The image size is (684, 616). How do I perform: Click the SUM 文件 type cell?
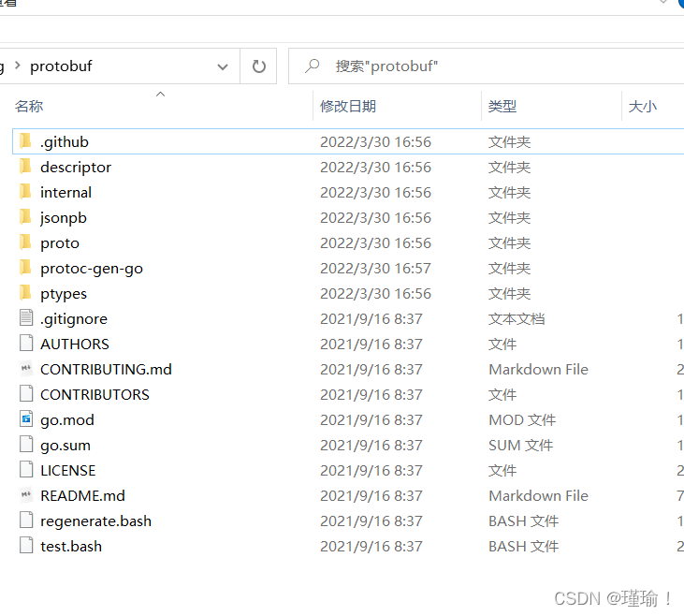click(x=521, y=446)
